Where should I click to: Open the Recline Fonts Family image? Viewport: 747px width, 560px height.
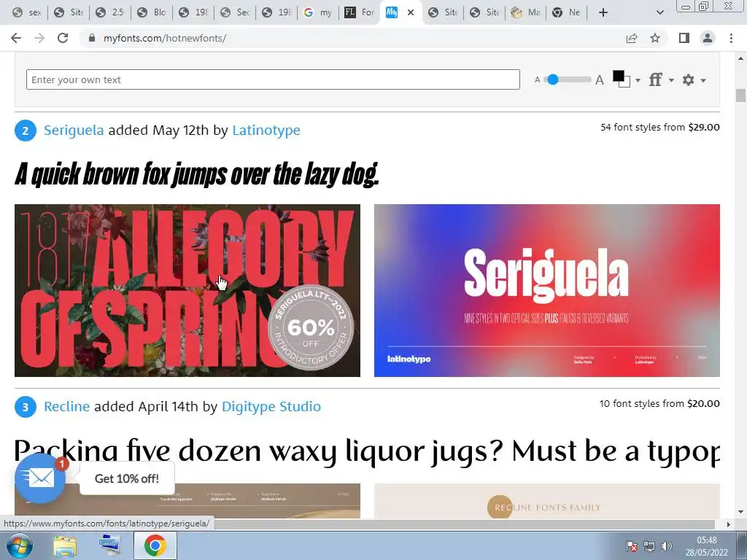(x=547, y=501)
